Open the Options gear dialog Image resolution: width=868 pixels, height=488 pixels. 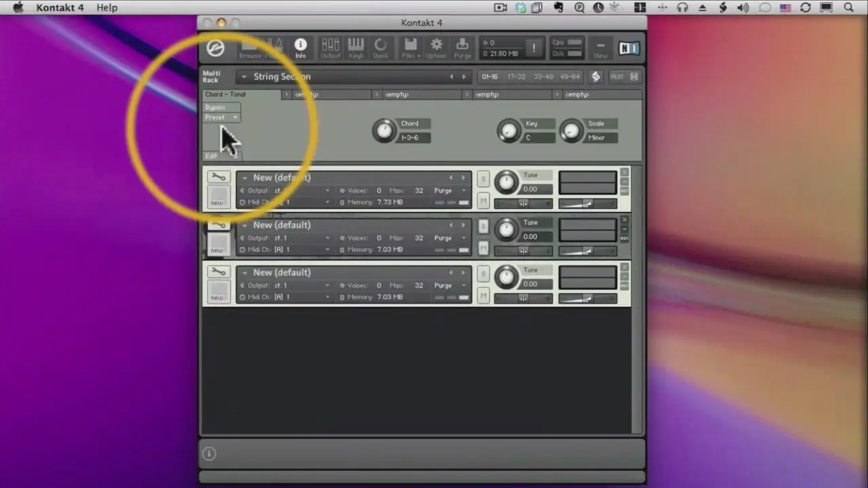point(436,48)
